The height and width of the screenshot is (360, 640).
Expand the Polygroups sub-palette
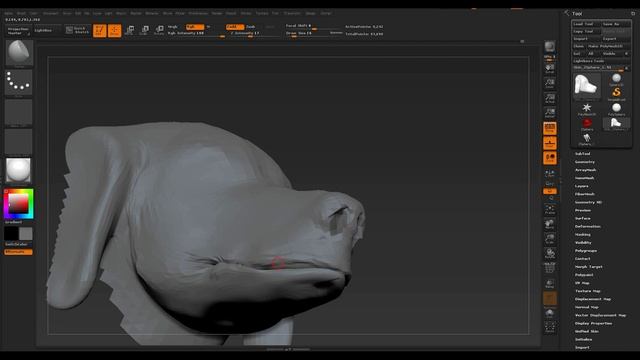[x=586, y=251]
